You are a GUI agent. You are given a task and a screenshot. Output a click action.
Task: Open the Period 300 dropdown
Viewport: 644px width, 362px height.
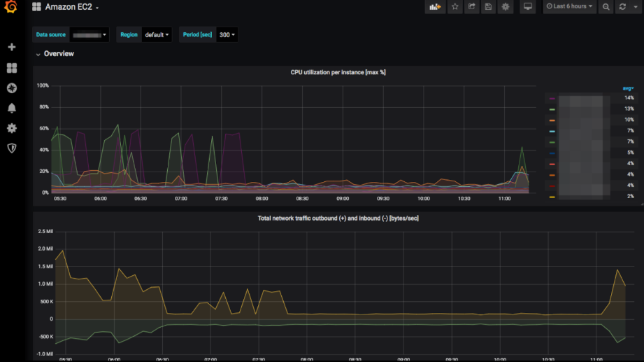pyautogui.click(x=227, y=35)
